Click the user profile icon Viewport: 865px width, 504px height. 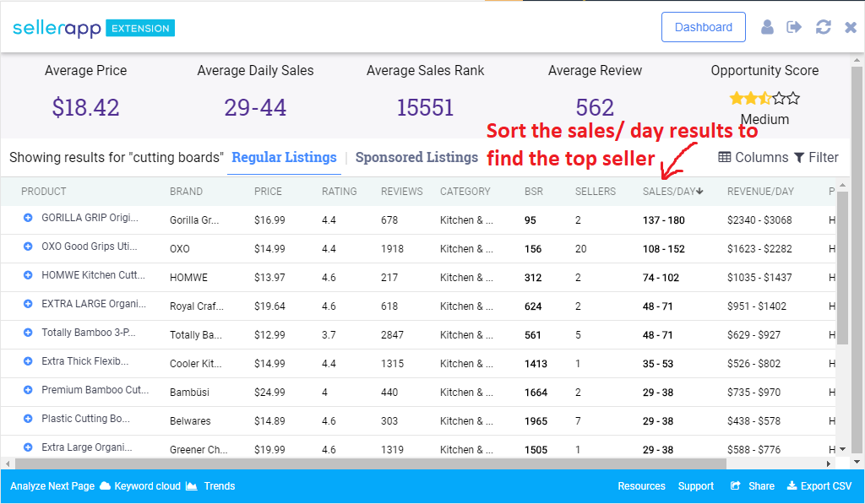(x=767, y=27)
